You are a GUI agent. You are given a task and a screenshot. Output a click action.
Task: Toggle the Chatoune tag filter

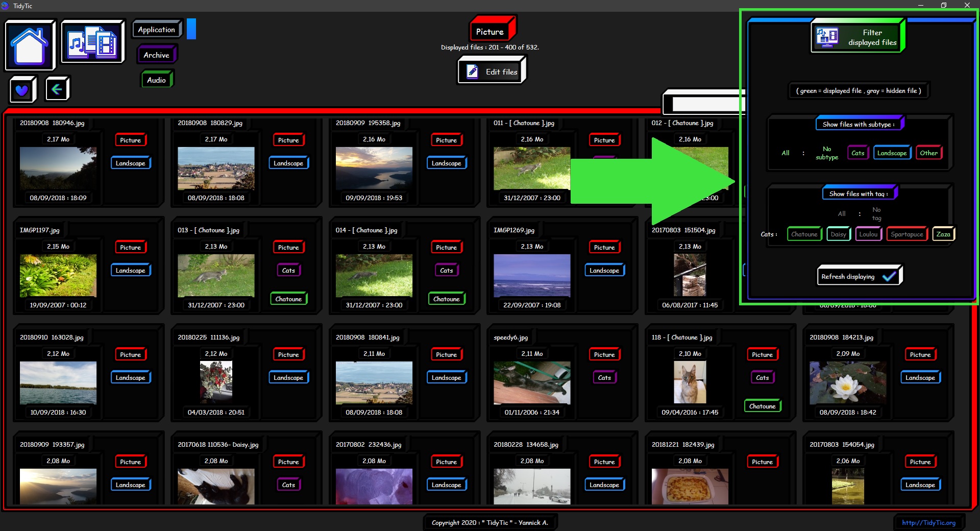(x=804, y=234)
